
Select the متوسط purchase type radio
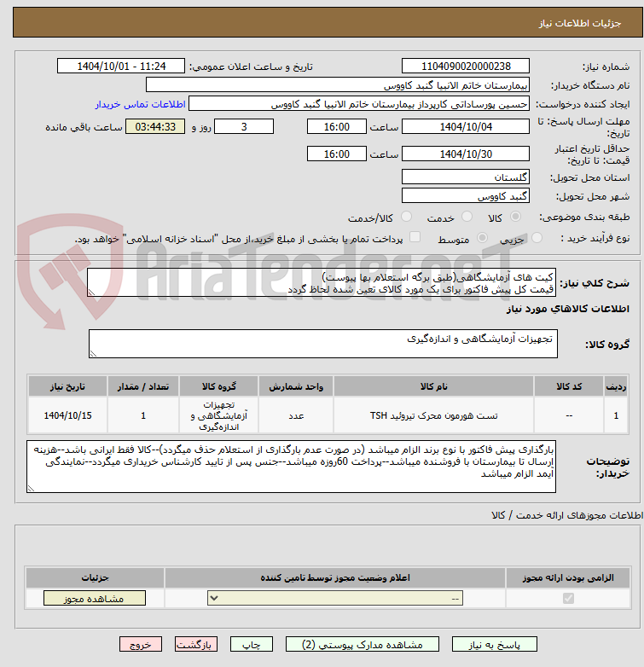pos(482,238)
